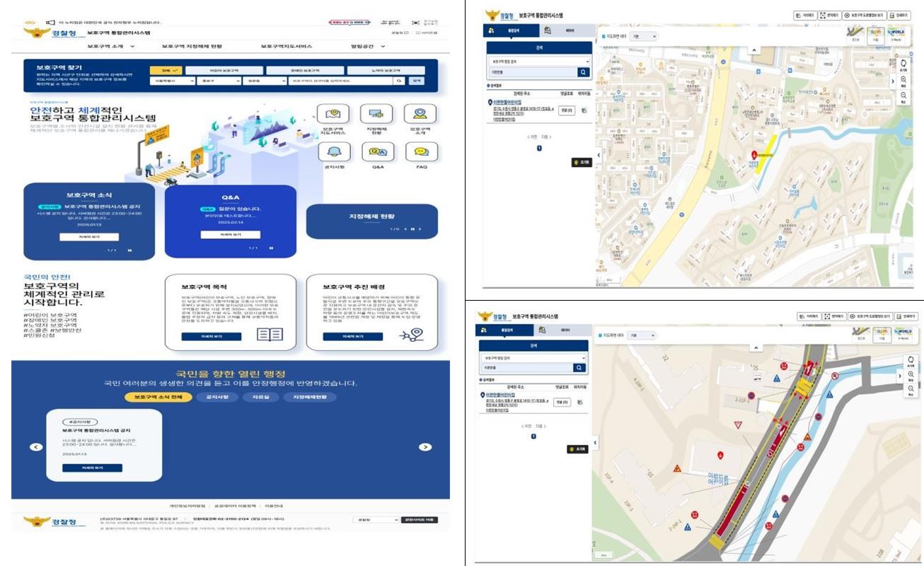924x566 pixels.
Task: Select the 보호구역지도서비스 top menu item
Action: click(286, 46)
